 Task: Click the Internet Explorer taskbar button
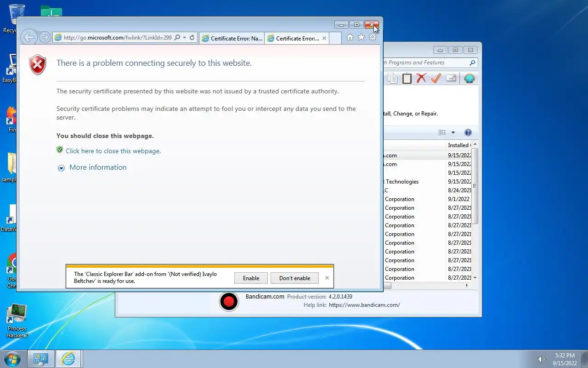click(68, 359)
